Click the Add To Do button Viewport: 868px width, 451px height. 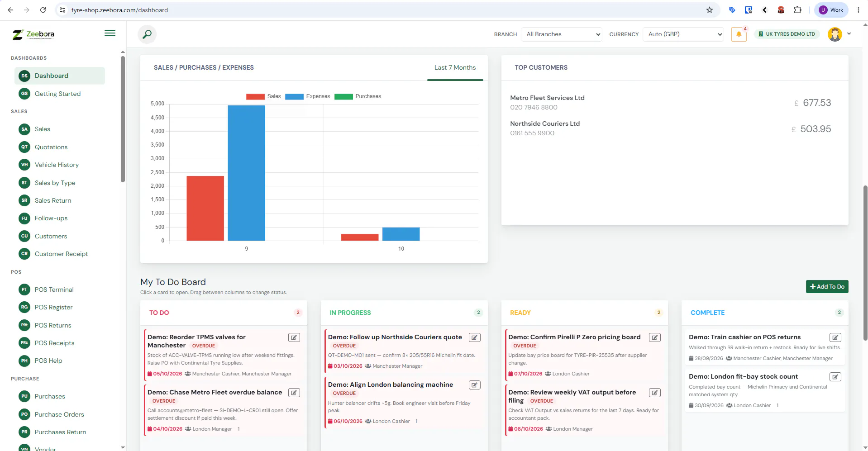click(827, 287)
